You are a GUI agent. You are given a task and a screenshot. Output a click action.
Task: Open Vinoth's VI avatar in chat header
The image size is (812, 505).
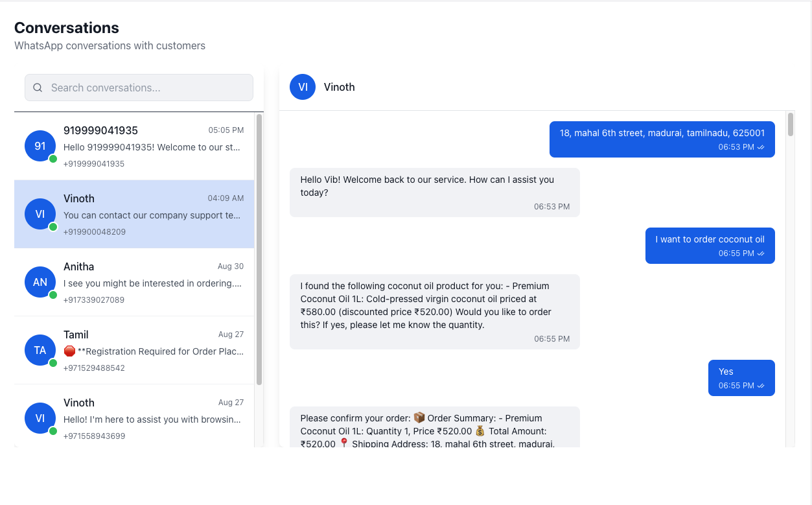click(302, 87)
